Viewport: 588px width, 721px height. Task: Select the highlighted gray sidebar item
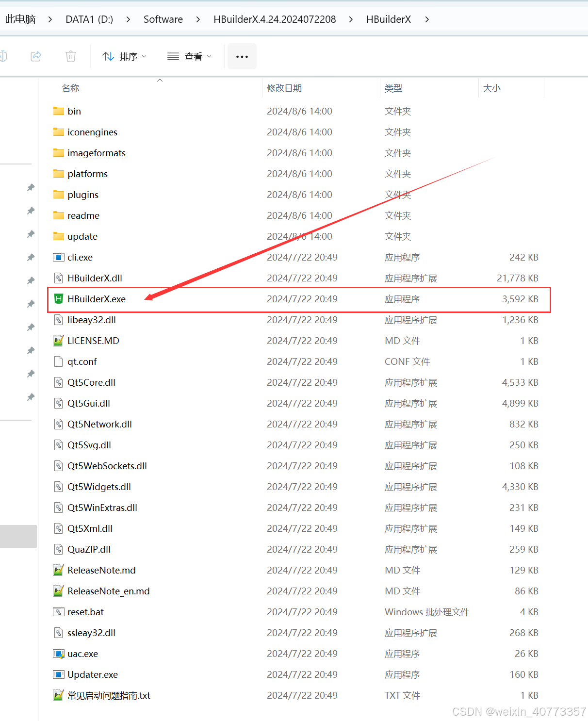tap(18, 536)
